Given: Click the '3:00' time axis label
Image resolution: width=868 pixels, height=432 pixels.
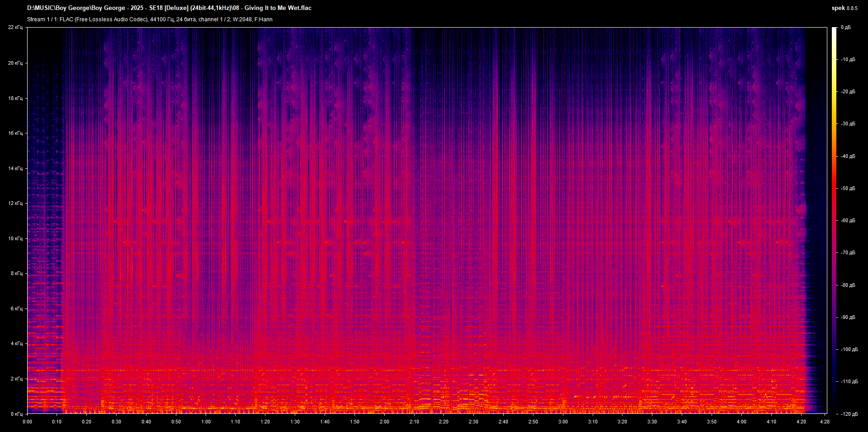Looking at the screenshot, I should [x=563, y=422].
